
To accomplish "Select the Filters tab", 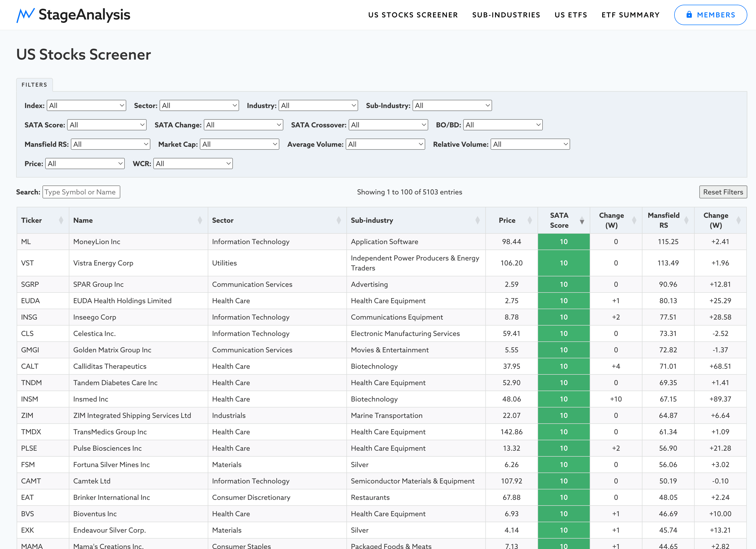I will pyautogui.click(x=34, y=85).
